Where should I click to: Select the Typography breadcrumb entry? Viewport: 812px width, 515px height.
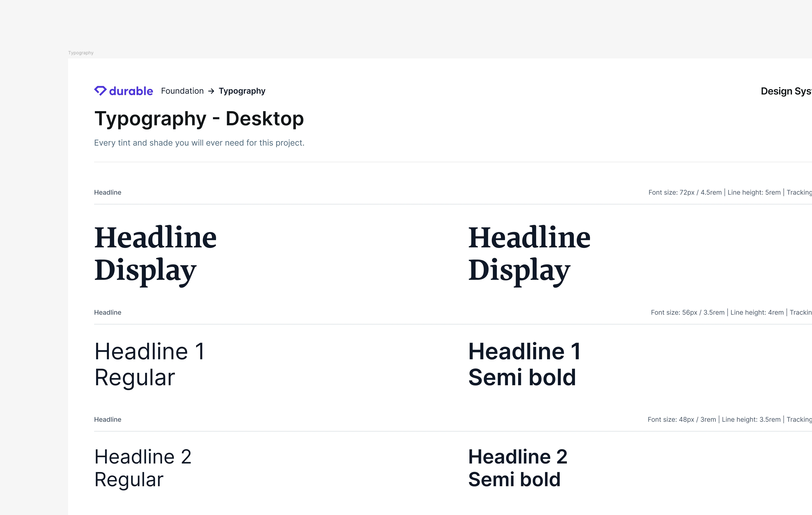242,91
